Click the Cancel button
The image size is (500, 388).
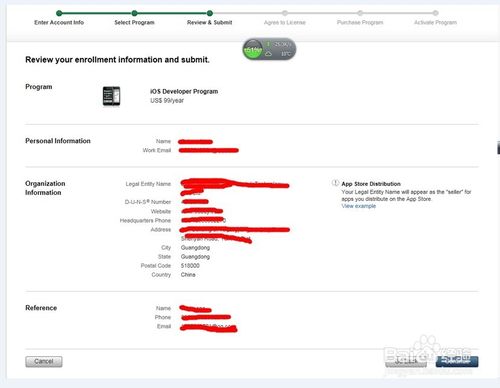tap(44, 362)
